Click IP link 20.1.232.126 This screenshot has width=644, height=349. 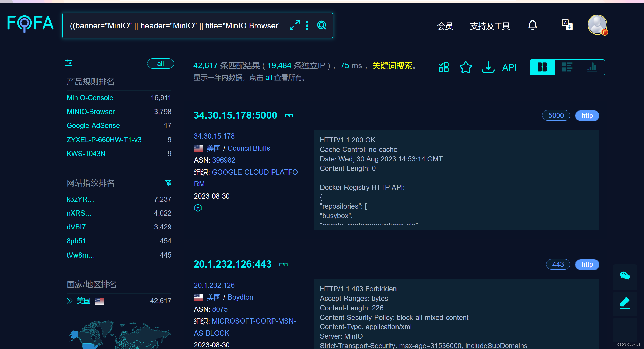[x=214, y=285]
